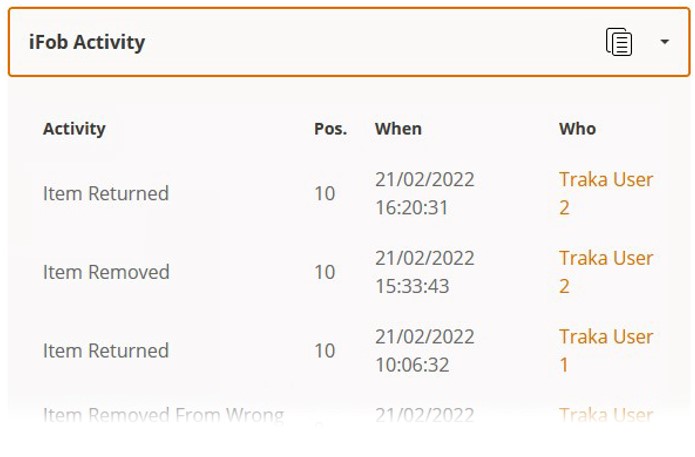695x457 pixels.
Task: Select the Item Removed activity text
Action: coord(106,272)
